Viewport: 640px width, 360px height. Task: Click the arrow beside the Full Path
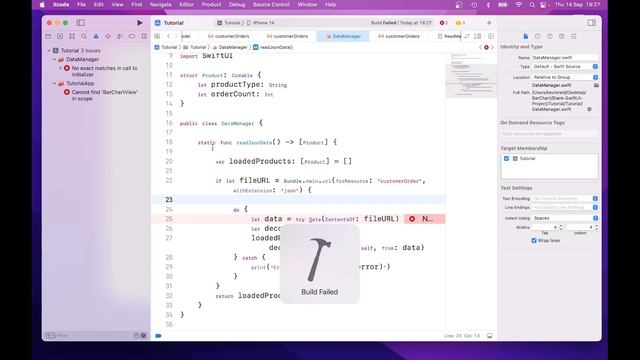(589, 109)
